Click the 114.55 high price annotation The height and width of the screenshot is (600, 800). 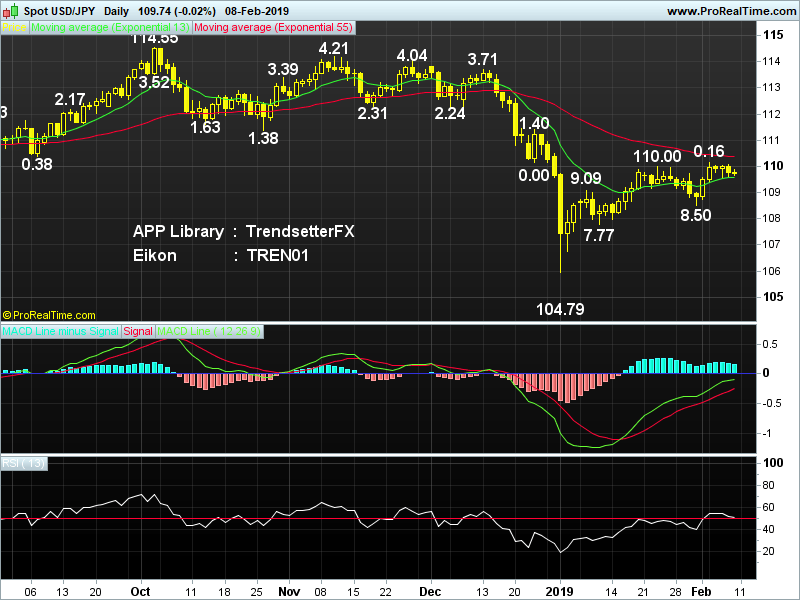tap(155, 38)
